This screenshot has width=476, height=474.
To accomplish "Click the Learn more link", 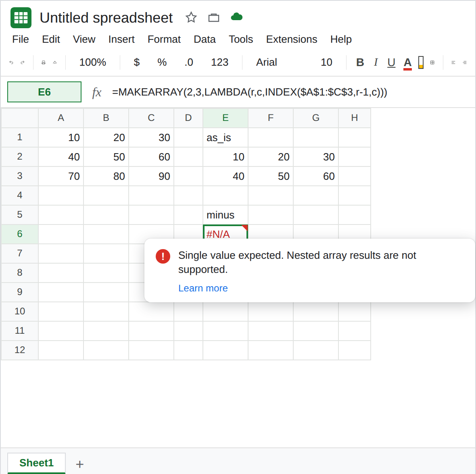I will click(203, 288).
